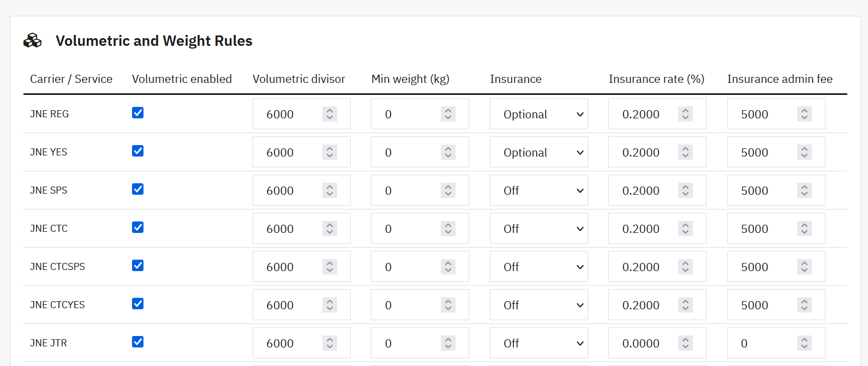868x366 pixels.
Task: Toggle volumetric checkbox for JNE JTR
Action: [137, 342]
